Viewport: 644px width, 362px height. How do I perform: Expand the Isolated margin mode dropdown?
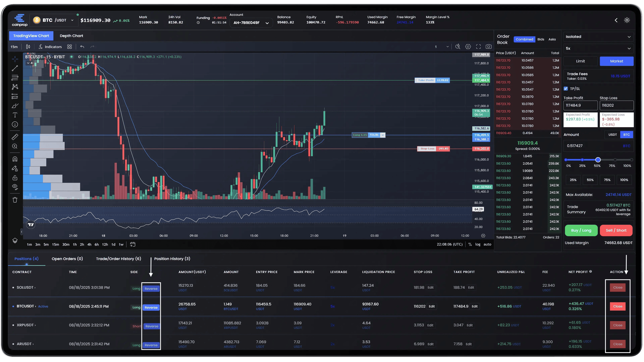tap(598, 37)
